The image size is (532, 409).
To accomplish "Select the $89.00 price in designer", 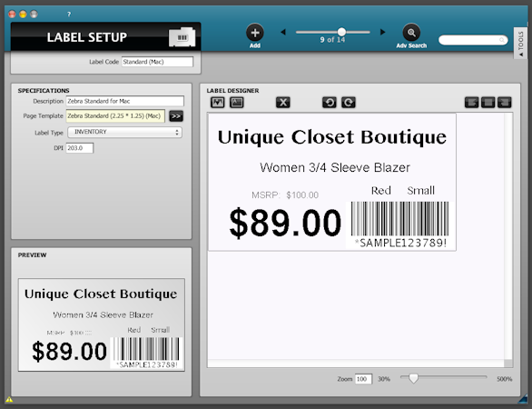I will pyautogui.click(x=285, y=224).
